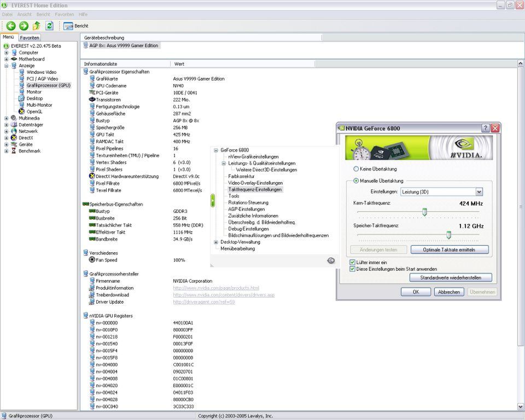Expand the Computer tree node

click(x=7, y=52)
